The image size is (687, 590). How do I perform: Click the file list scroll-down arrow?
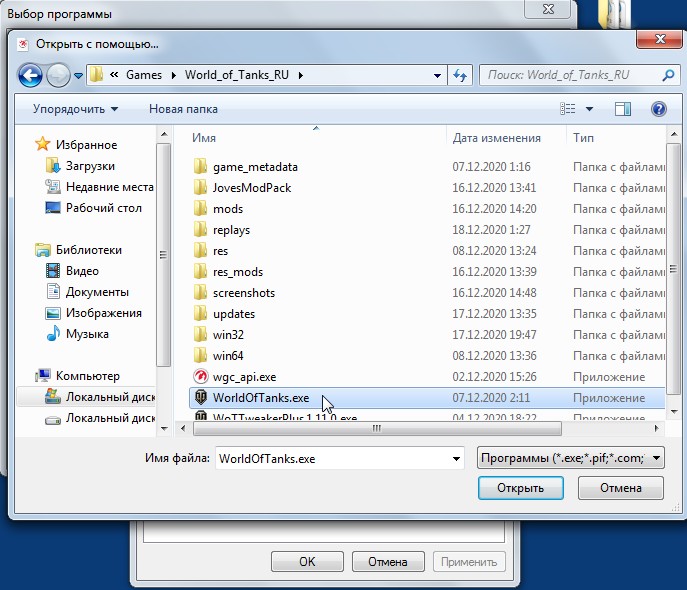(674, 412)
